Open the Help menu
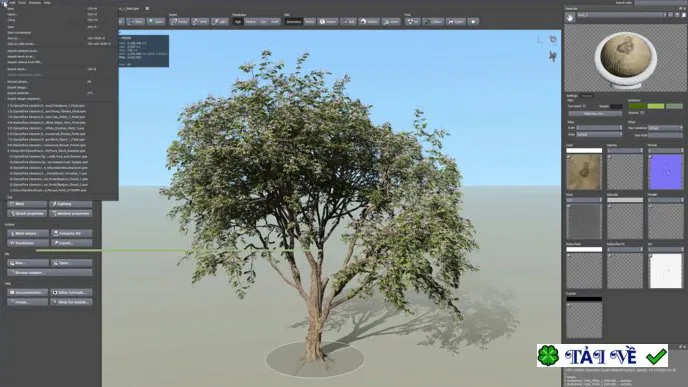 (47, 3)
